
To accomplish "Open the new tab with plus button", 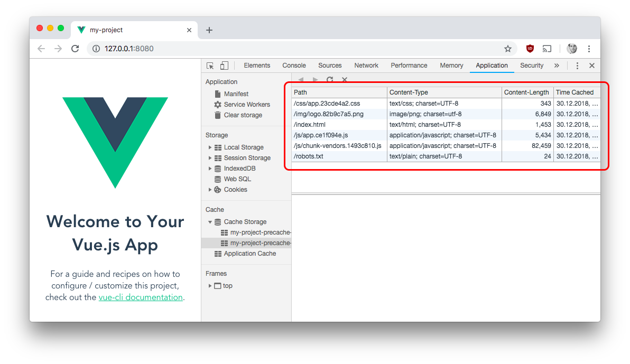I will coord(209,30).
